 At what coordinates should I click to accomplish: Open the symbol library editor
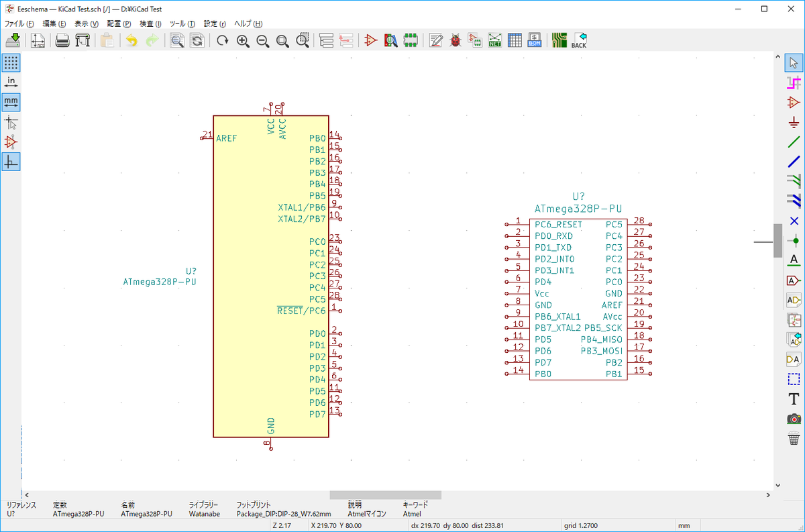(371, 40)
